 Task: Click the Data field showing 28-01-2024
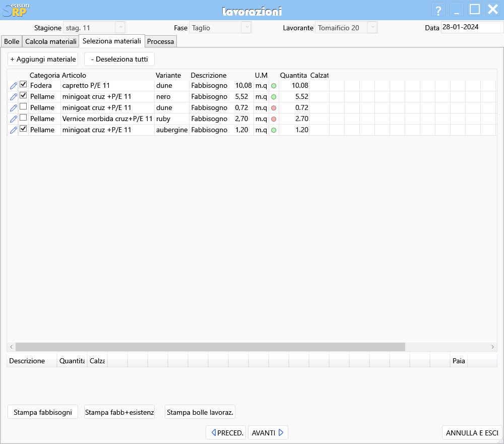[472, 27]
